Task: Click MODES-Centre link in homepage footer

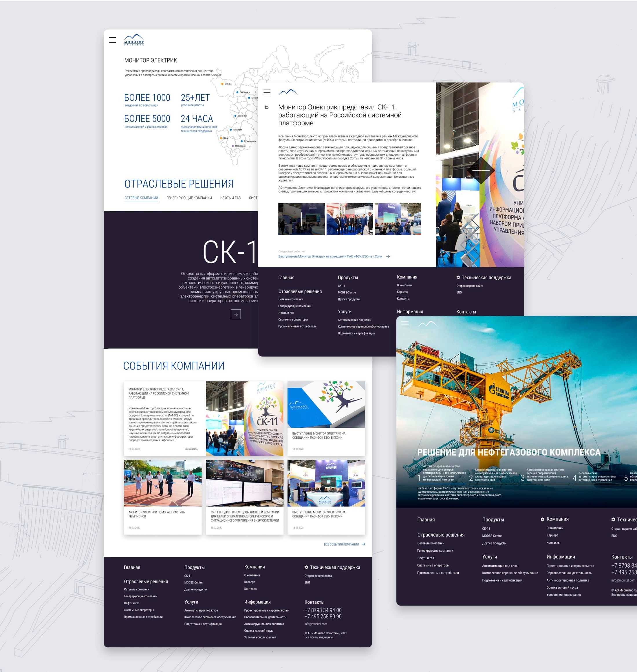Action: [193, 582]
